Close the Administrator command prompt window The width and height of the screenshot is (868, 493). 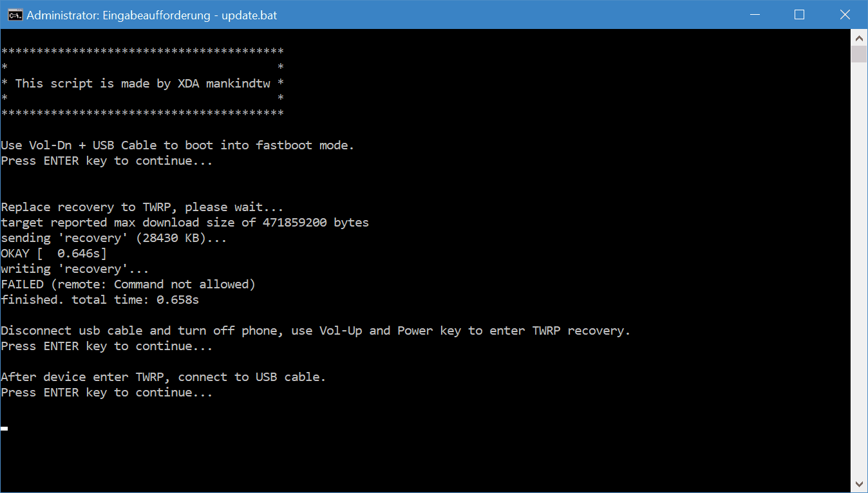(844, 15)
